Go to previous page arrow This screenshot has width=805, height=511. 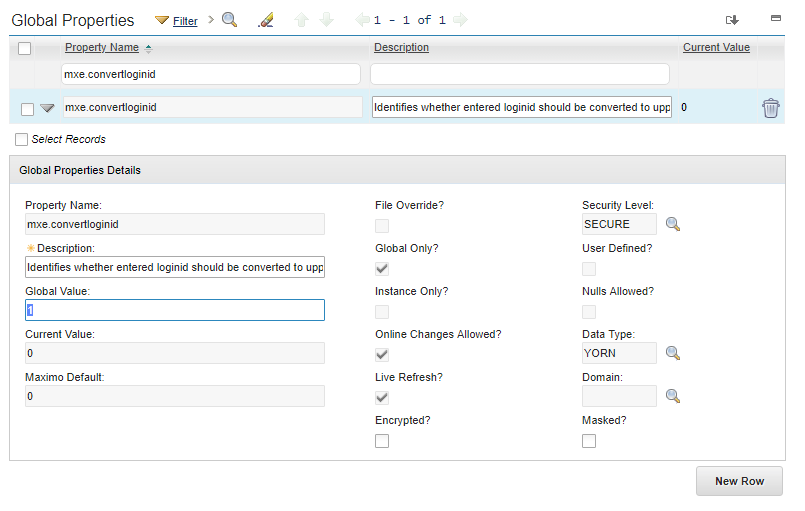tap(362, 20)
